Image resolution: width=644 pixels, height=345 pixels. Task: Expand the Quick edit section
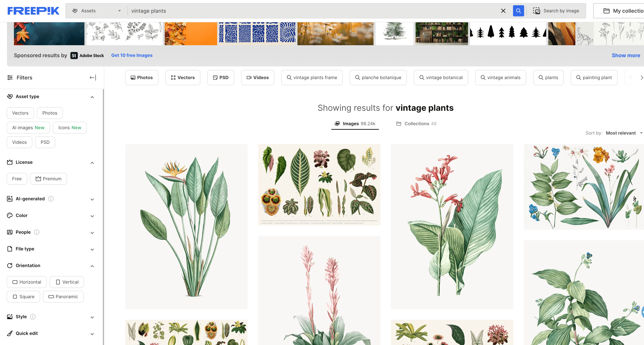click(92, 334)
